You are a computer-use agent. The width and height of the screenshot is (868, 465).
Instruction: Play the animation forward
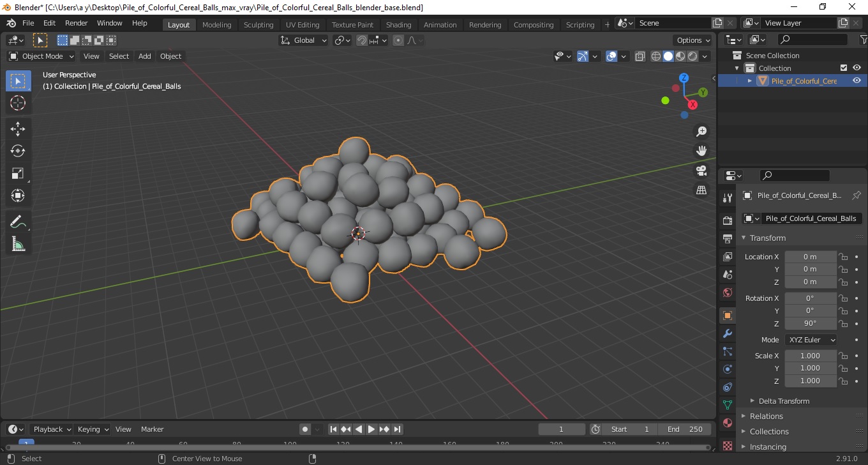coord(371,429)
